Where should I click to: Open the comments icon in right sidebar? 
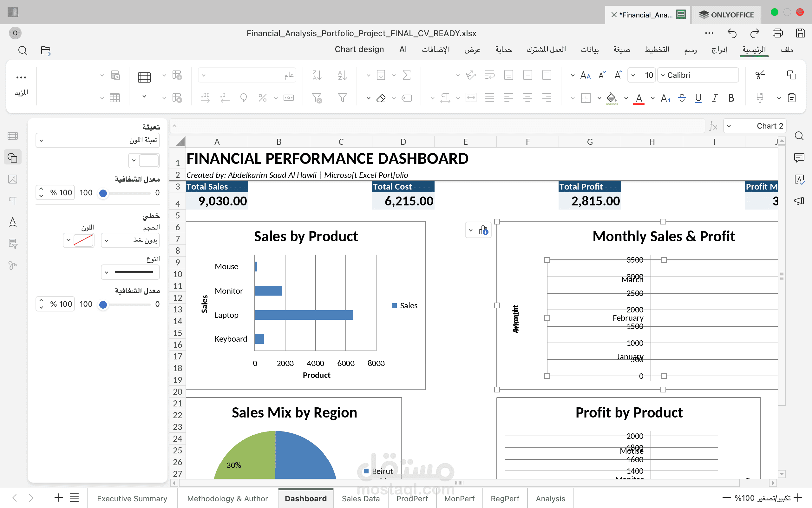click(x=799, y=157)
